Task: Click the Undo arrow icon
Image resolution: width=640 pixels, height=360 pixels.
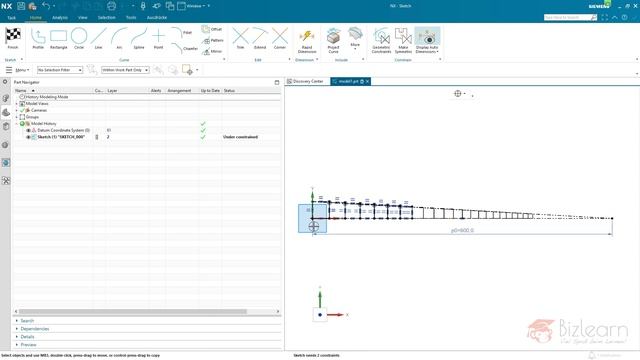Action: [x=46, y=6]
